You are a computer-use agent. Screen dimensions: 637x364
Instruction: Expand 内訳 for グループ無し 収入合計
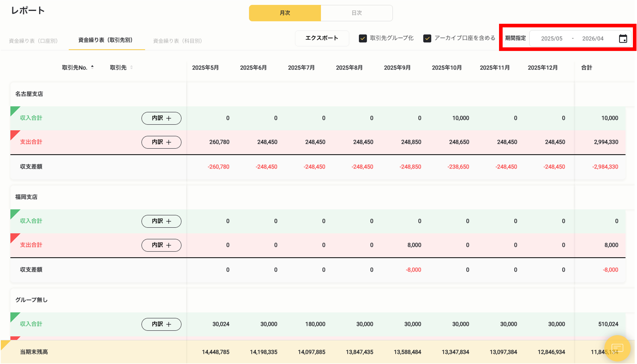(x=161, y=324)
